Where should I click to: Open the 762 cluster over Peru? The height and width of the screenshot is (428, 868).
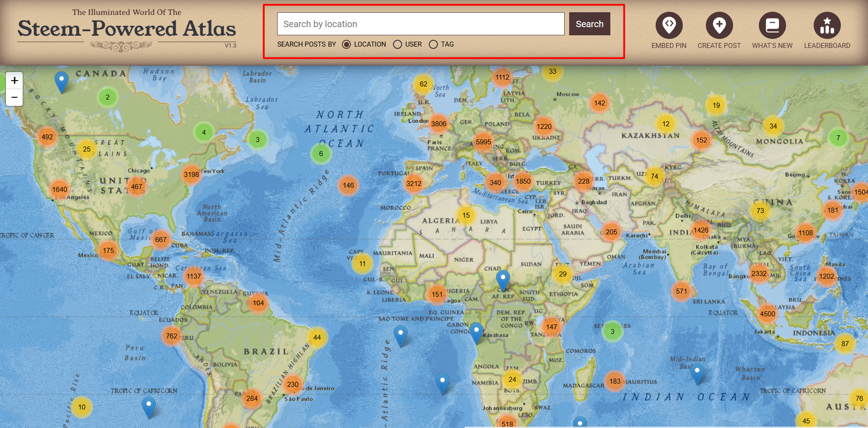[x=172, y=336]
